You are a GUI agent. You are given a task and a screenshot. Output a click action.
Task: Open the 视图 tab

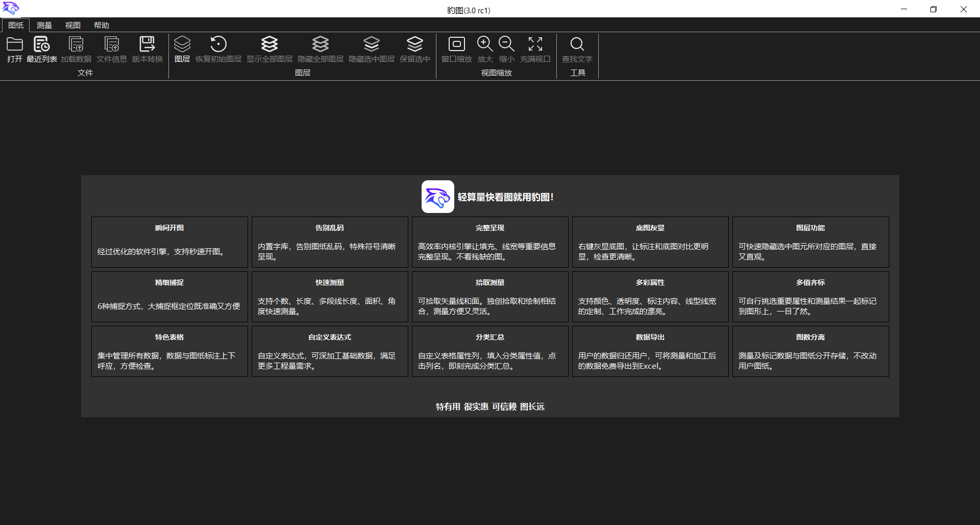pyautogui.click(x=73, y=25)
